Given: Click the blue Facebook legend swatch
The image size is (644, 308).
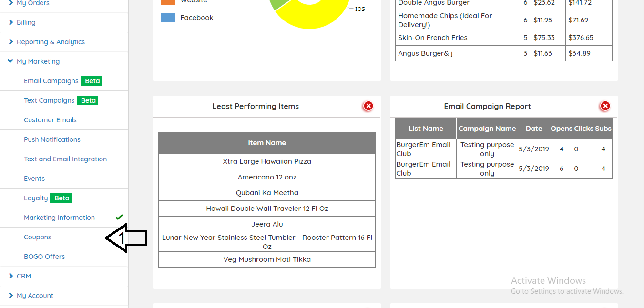Looking at the screenshot, I should click(x=168, y=18).
